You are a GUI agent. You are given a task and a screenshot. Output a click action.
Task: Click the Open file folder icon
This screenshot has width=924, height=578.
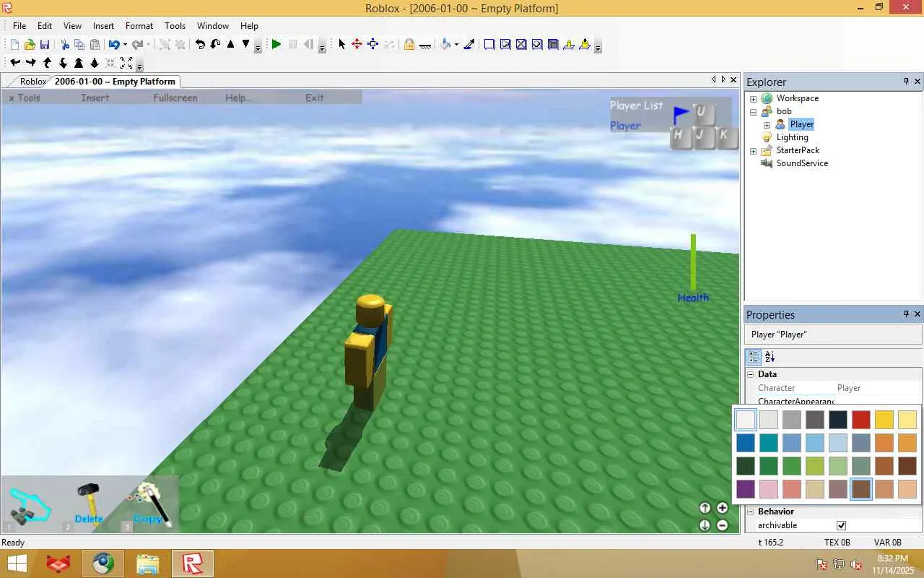pos(30,45)
